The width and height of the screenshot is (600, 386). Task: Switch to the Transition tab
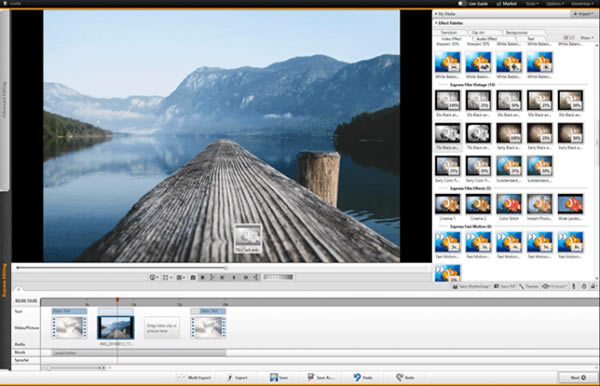click(449, 33)
